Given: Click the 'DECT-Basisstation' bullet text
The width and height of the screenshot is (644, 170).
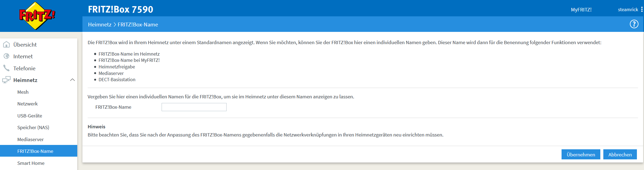Looking at the screenshot, I should point(117,80).
